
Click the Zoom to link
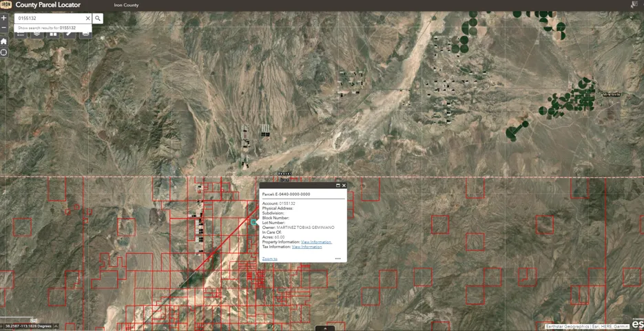click(x=270, y=259)
